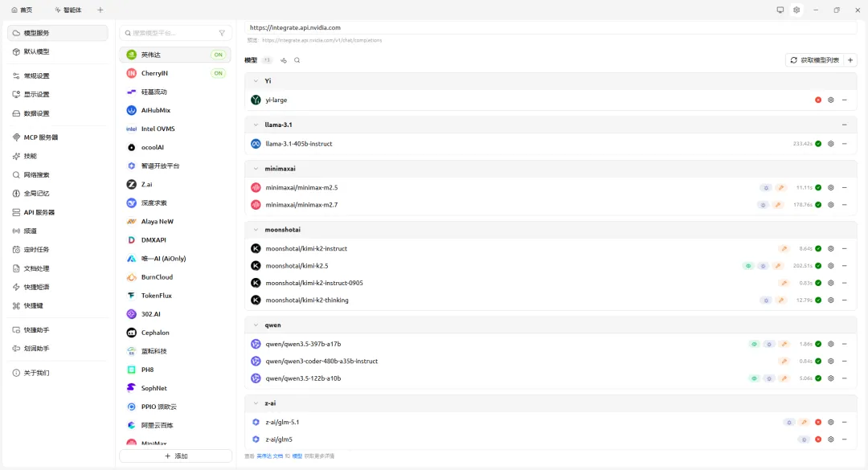Open 显示设置 settings section
Screen dimensions: 868x470
[58, 95]
